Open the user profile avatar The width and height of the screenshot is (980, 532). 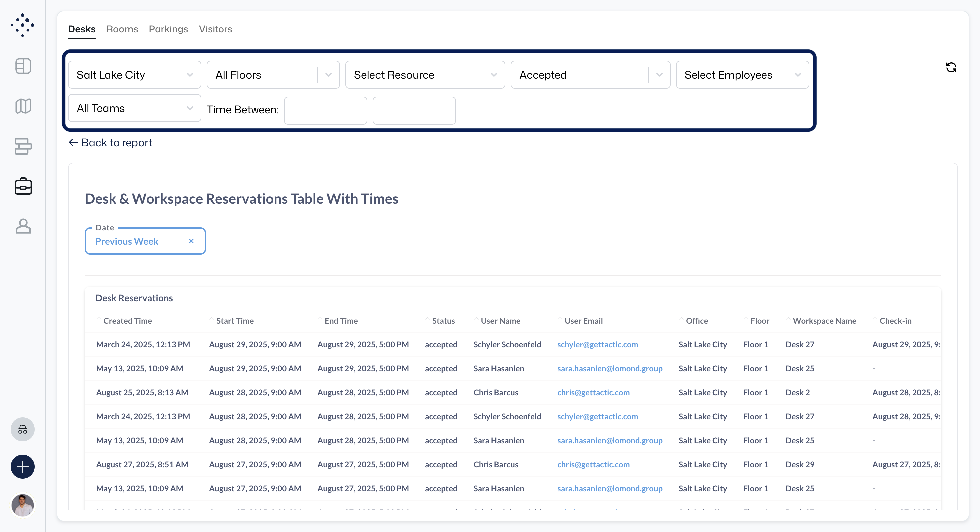(22, 505)
